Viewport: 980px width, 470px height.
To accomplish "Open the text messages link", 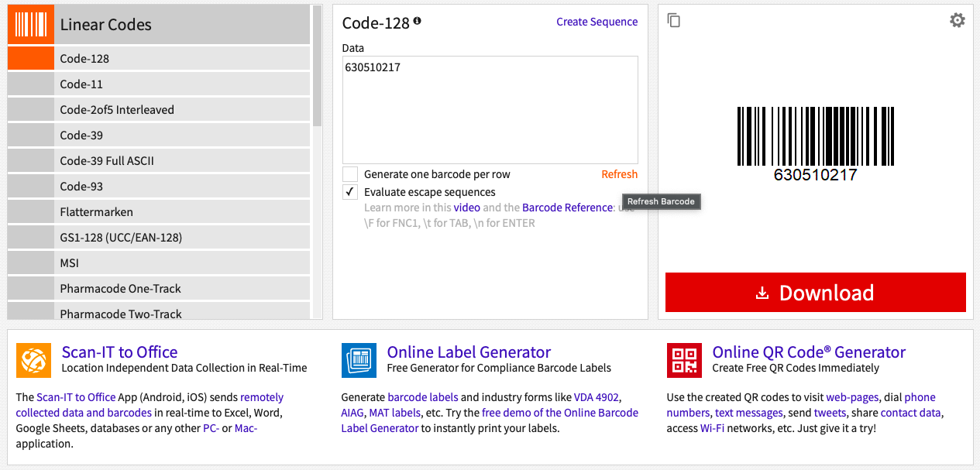I will coord(749,413).
